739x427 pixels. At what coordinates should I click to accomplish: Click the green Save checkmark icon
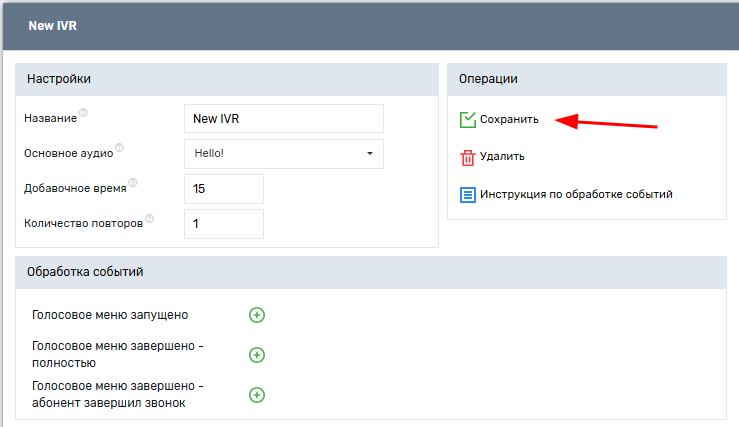(467, 120)
